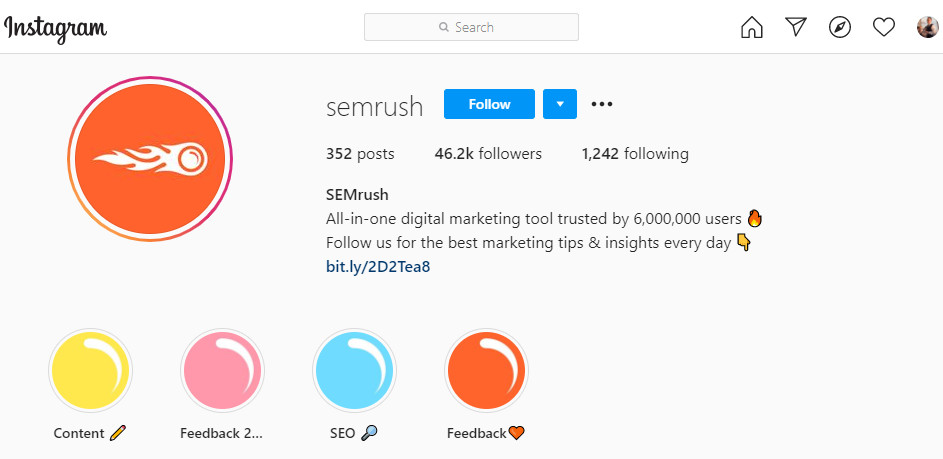
Task: Open your profile avatar in header
Action: tap(927, 27)
